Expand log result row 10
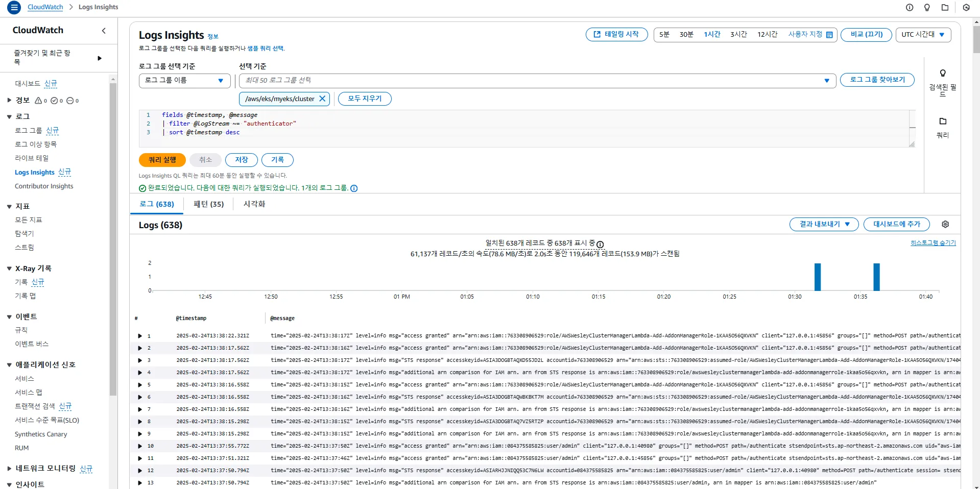Screen dimensions: 980x489 pos(140,446)
